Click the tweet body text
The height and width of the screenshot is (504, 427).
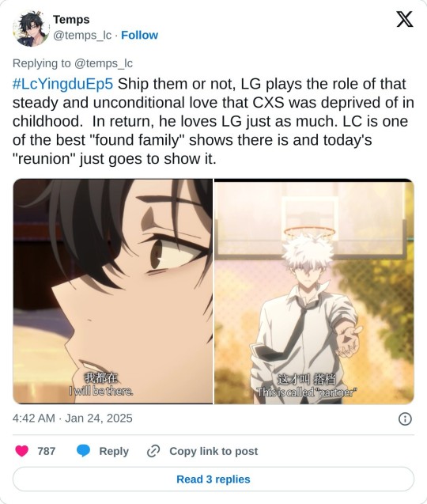pyautogui.click(x=213, y=121)
